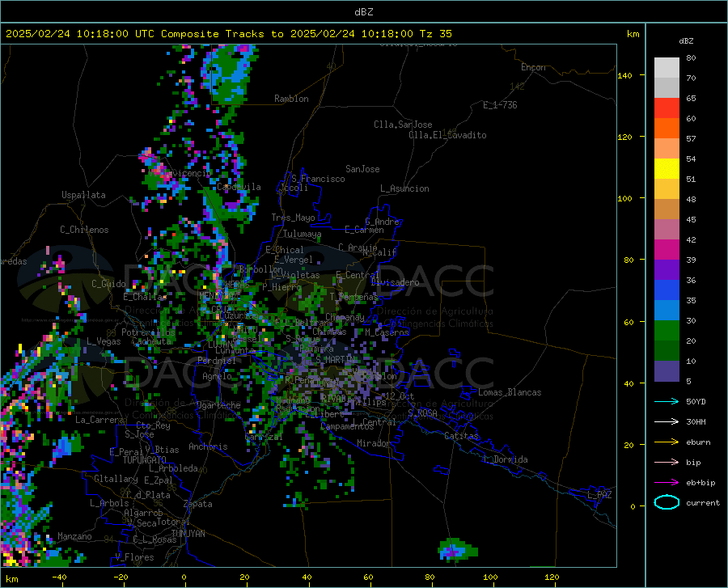The image size is (728, 588).
Task: Click the 'L_Arboles' map label
Action: click(109, 502)
